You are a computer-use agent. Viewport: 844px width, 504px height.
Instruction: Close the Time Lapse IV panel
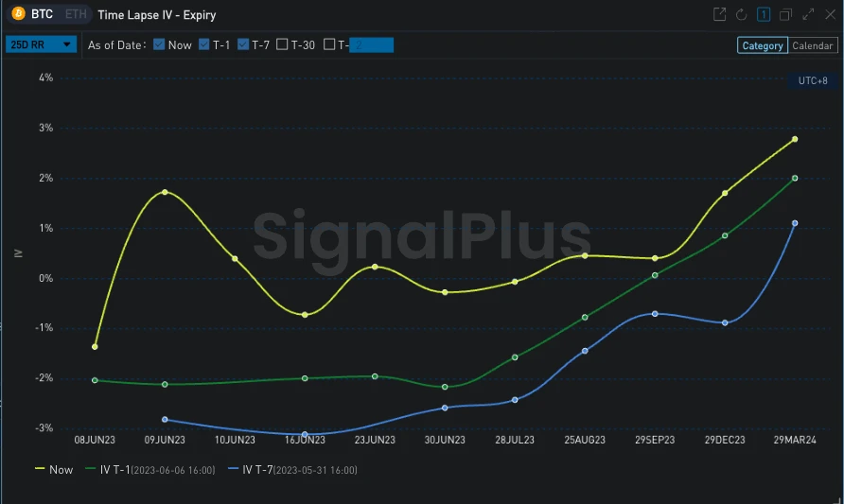[829, 14]
